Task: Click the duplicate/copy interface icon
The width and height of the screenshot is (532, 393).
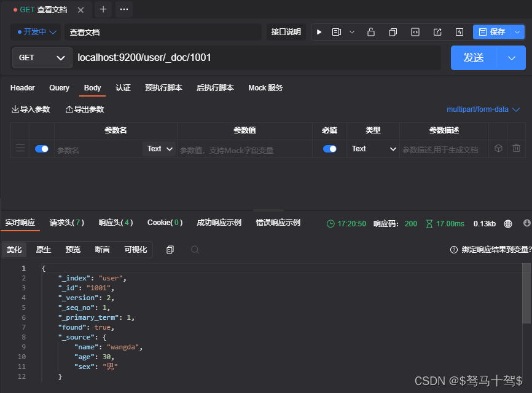Action: click(x=393, y=32)
